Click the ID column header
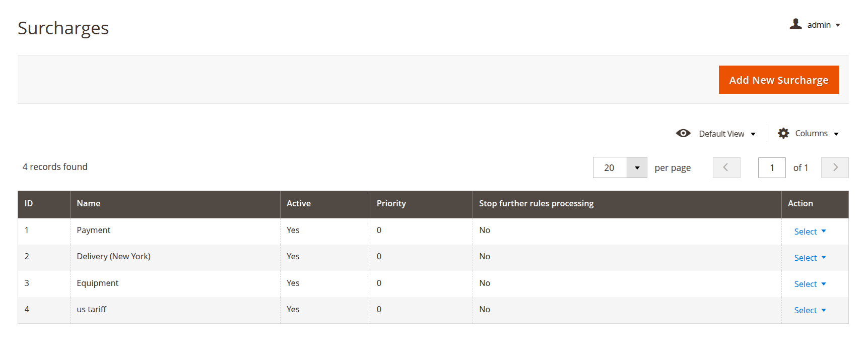 click(28, 203)
